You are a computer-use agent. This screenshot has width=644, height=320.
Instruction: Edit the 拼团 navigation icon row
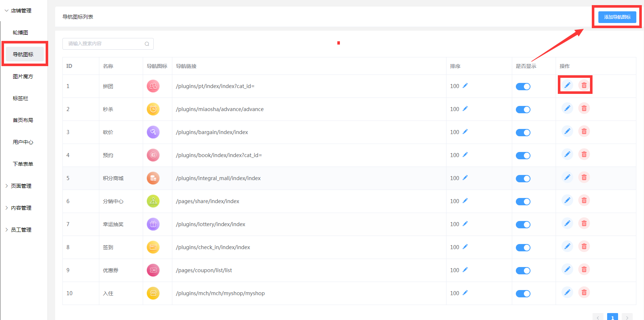(x=567, y=85)
